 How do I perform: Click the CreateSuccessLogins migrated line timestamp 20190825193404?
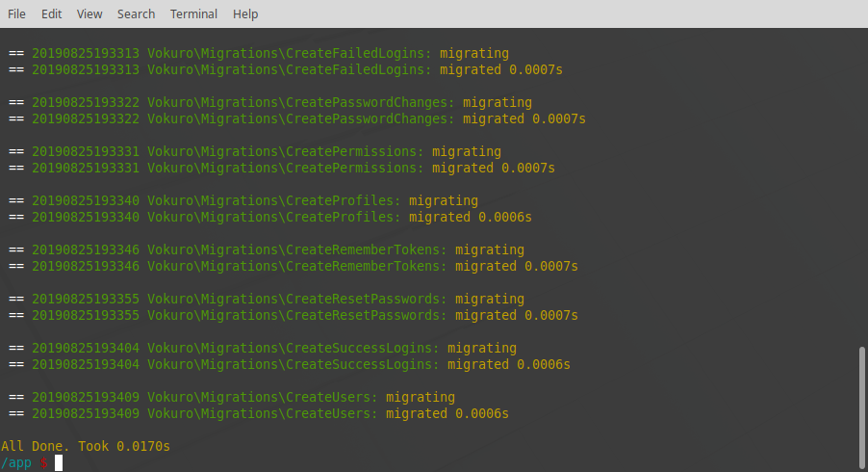point(86,365)
